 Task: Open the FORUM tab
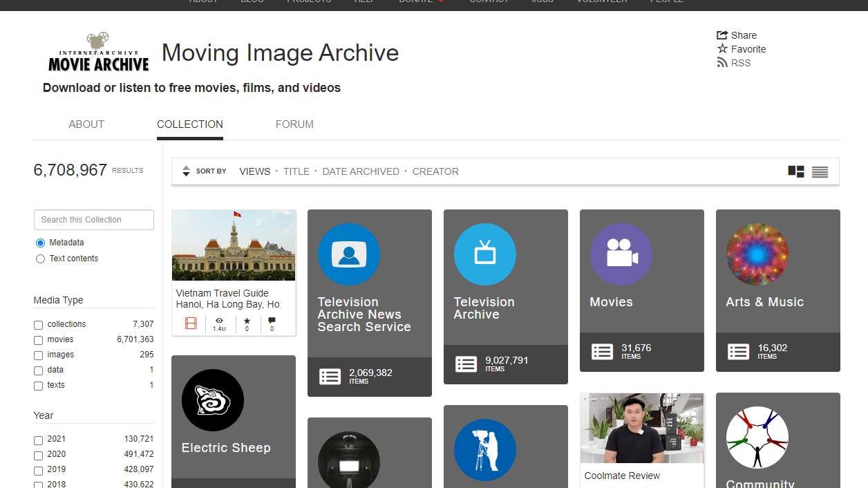(294, 124)
